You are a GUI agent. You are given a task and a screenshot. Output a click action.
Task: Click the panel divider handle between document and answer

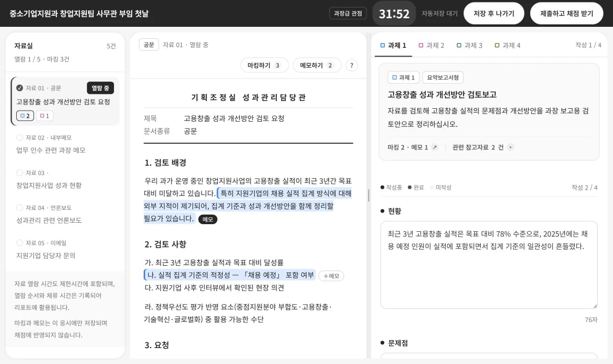369,195
